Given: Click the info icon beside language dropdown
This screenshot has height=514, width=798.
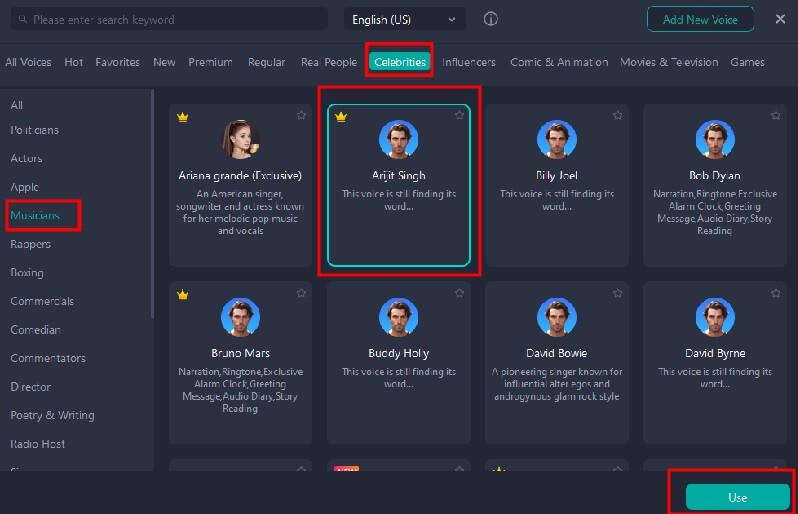Looking at the screenshot, I should [490, 19].
